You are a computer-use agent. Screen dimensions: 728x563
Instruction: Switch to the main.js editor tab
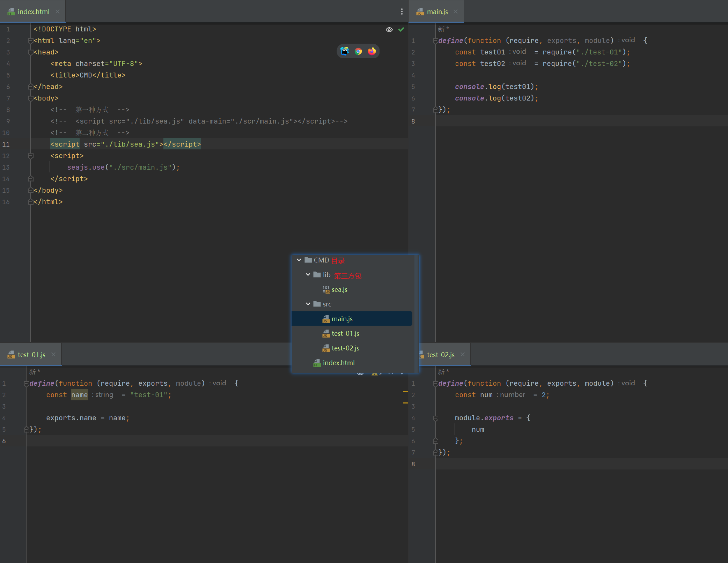[432, 12]
